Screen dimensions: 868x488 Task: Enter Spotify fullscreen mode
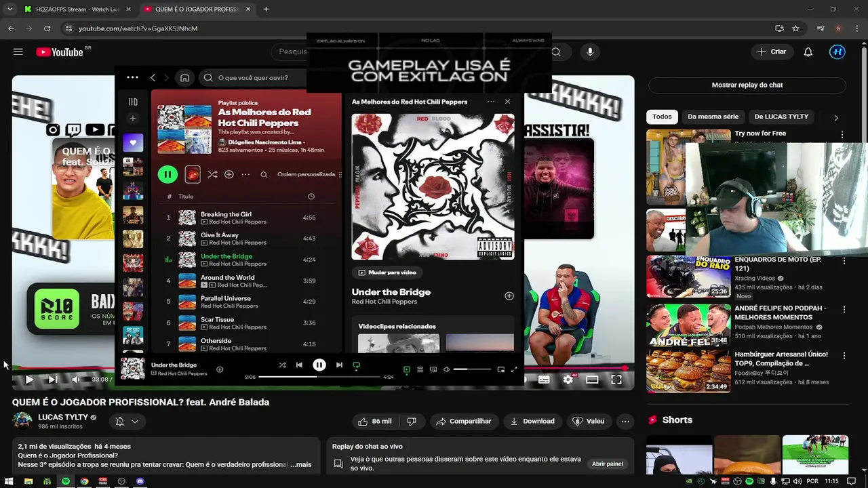[514, 369]
